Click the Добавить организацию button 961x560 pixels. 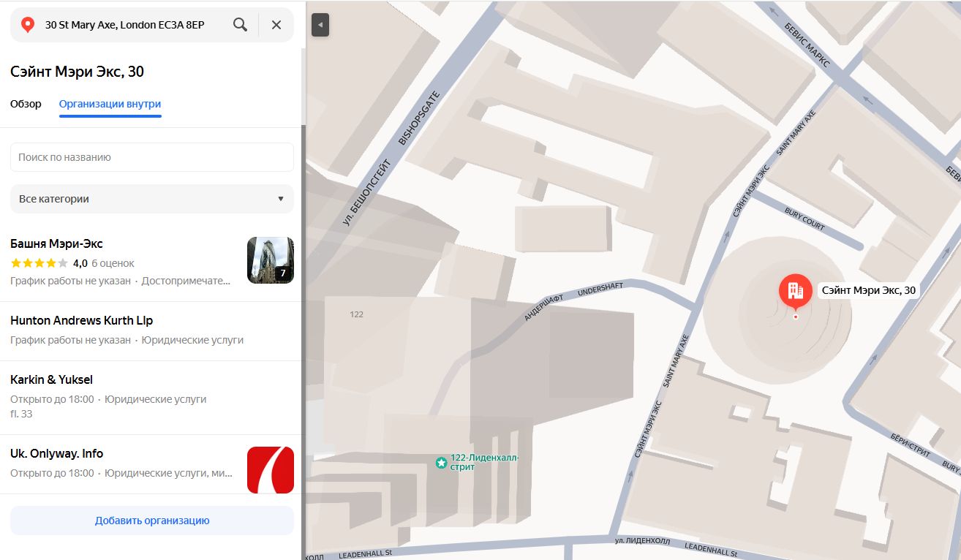(152, 521)
